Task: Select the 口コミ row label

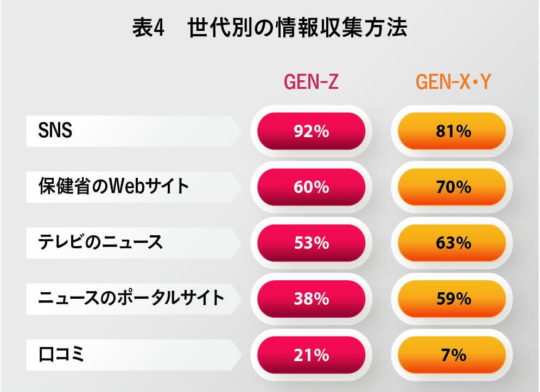Action: tap(61, 354)
